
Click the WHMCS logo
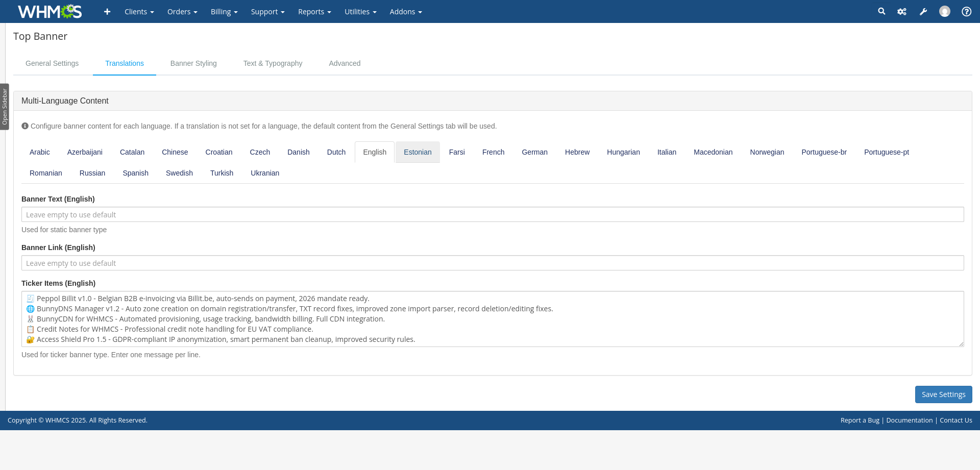[x=50, y=11]
